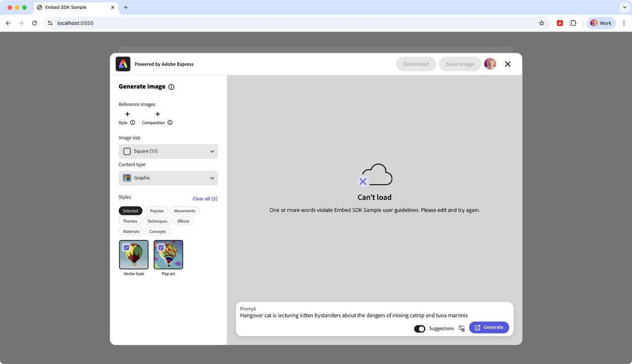Open the user profile avatar in dialog
The image size is (632, 364).
[x=490, y=64]
